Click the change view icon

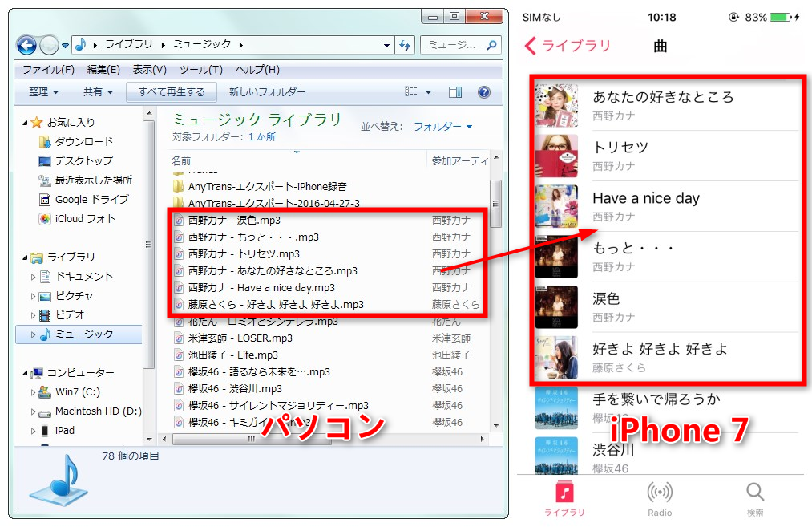411,91
